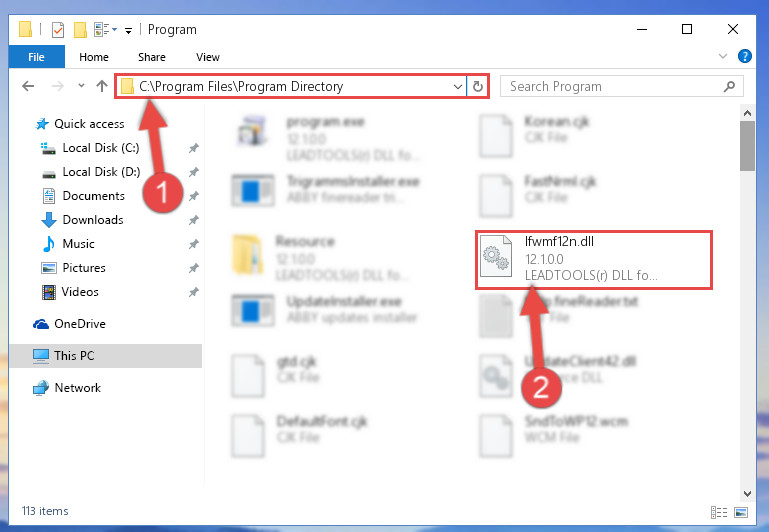The height and width of the screenshot is (532, 769).
Task: Switch to the Home ribbon tab
Action: (94, 57)
